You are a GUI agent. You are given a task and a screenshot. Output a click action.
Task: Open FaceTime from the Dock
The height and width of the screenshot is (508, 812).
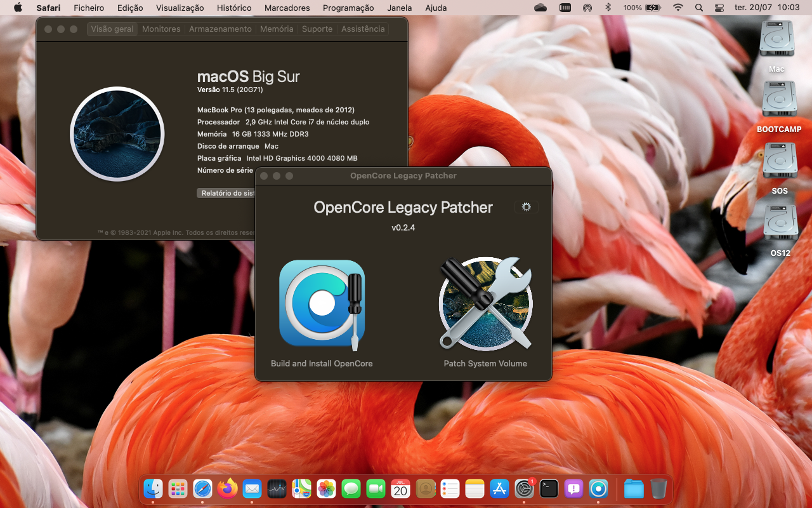[x=376, y=488]
